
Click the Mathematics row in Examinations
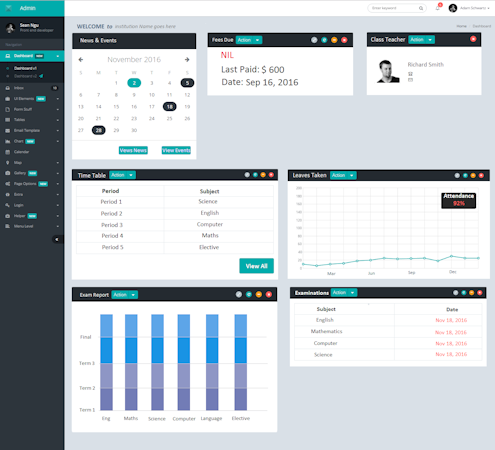[x=388, y=332]
